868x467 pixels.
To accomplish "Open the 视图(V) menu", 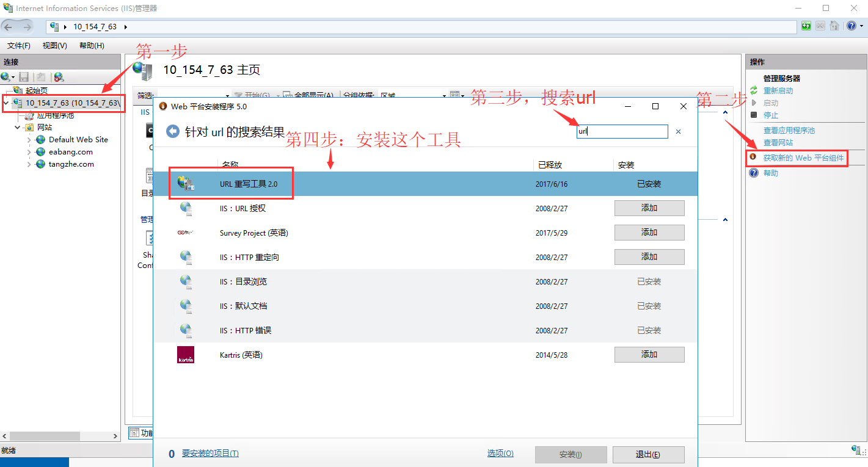I will tap(55, 46).
